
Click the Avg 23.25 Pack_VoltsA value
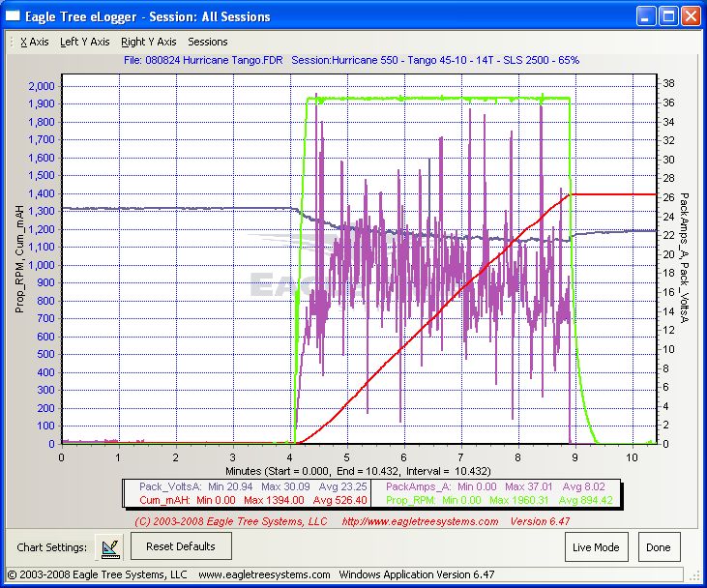[342, 486]
